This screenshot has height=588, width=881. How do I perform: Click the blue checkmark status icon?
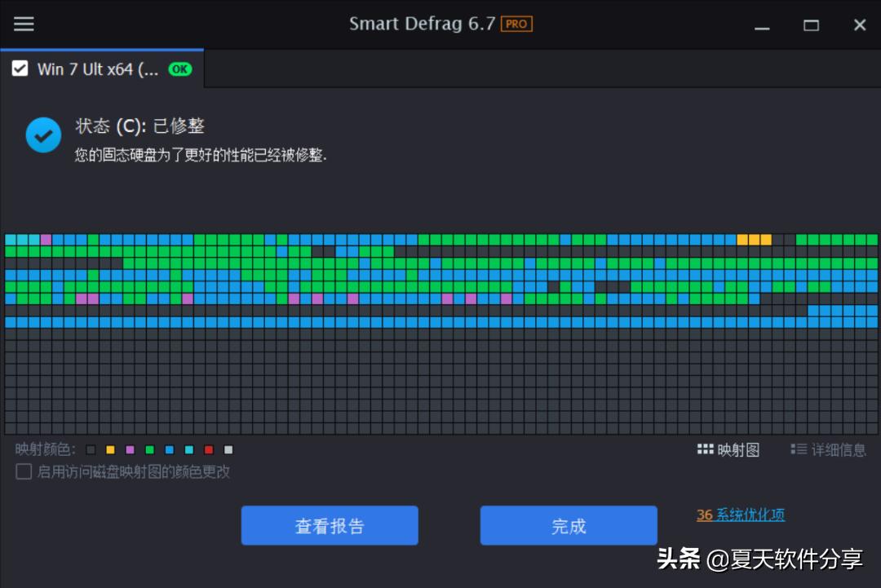click(x=43, y=135)
